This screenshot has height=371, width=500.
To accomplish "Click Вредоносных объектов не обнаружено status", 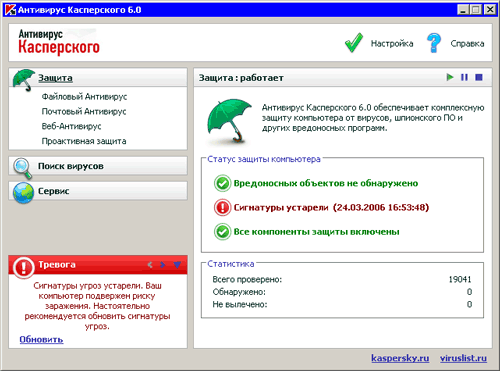I will 326,183.
